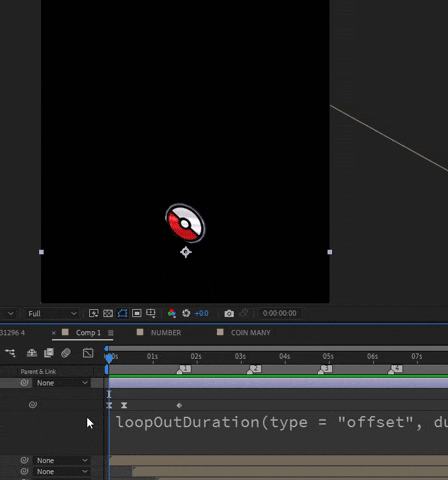Open the bottom None parent dropdown
The image size is (448, 480).
62,472
